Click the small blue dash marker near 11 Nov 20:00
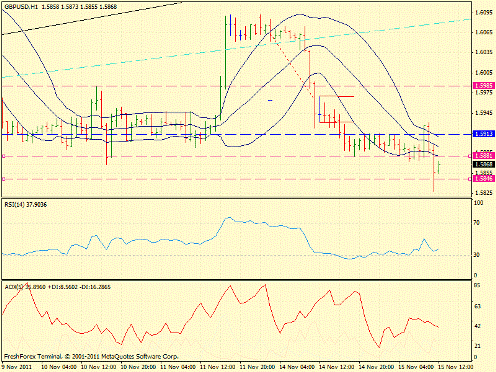This screenshot has width=496, height=372. (x=270, y=100)
